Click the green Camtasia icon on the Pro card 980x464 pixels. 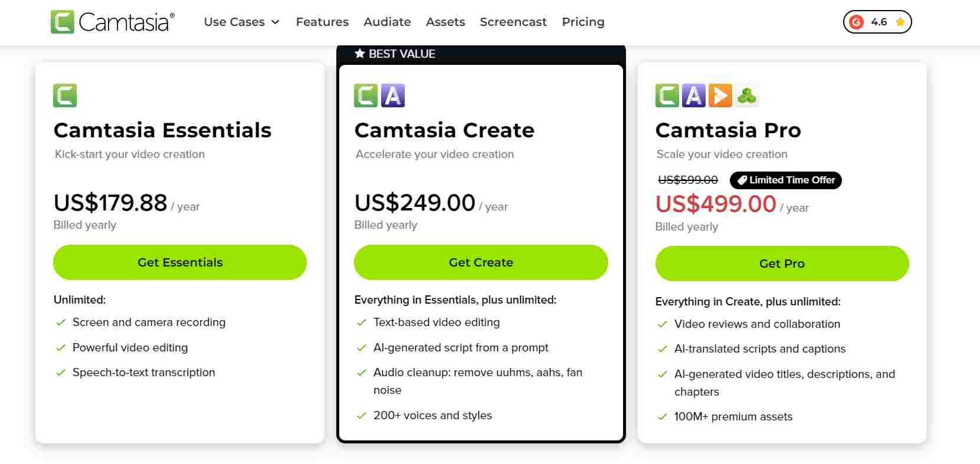click(x=667, y=95)
